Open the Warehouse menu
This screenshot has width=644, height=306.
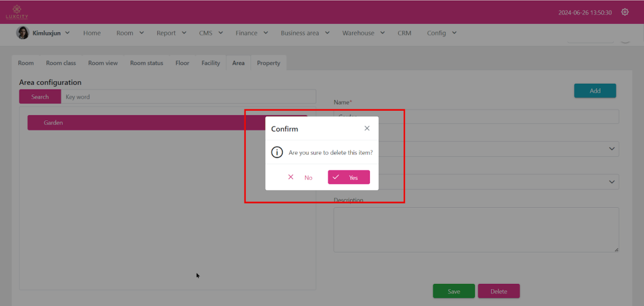tap(363, 33)
